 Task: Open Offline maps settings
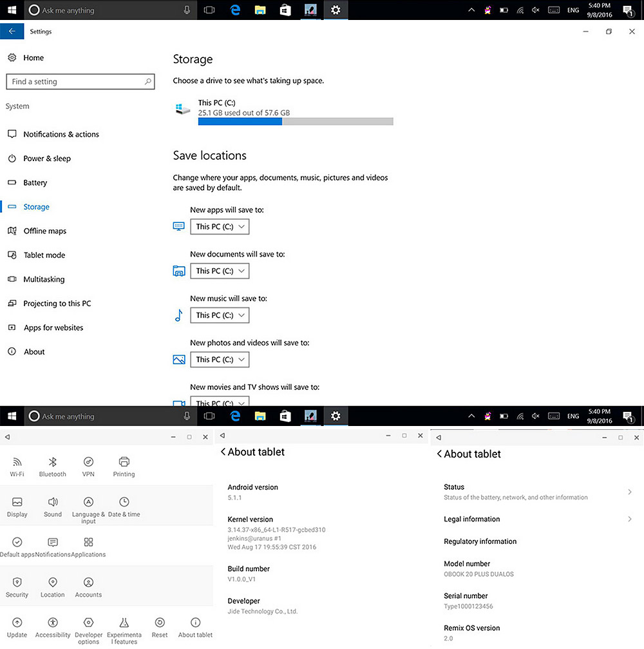click(37, 231)
